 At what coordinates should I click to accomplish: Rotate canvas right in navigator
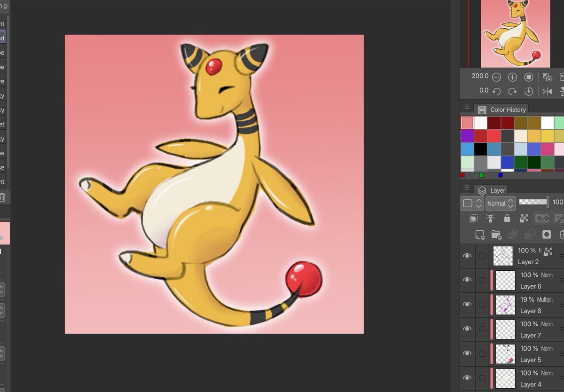click(513, 91)
